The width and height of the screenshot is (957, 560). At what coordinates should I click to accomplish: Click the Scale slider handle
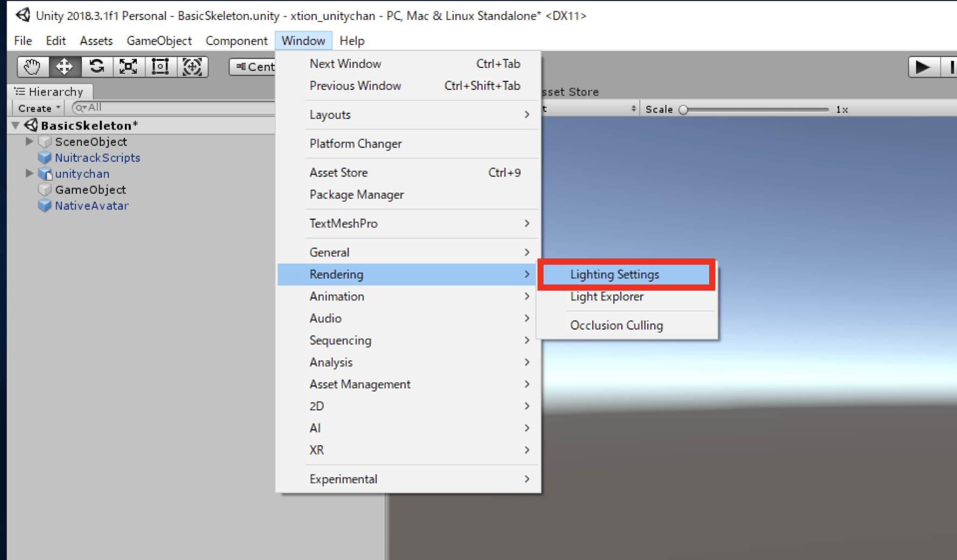point(683,109)
